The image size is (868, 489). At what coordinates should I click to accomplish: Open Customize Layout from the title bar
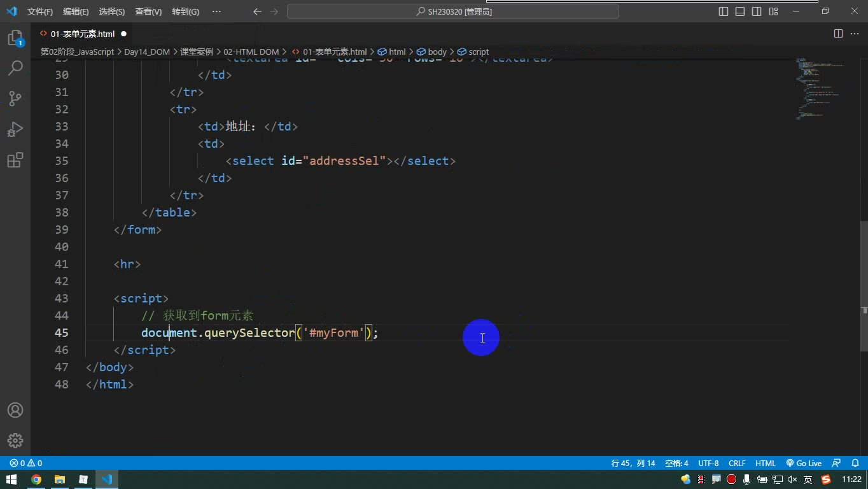point(773,11)
